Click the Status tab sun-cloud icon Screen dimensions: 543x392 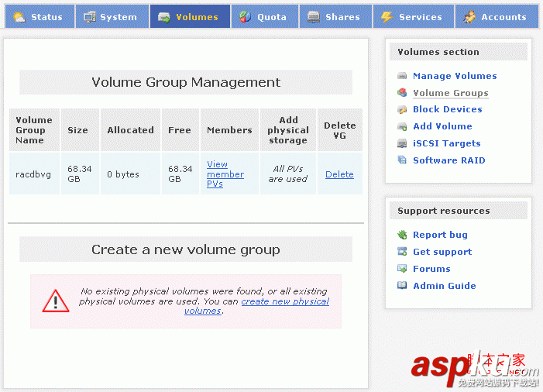[19, 16]
